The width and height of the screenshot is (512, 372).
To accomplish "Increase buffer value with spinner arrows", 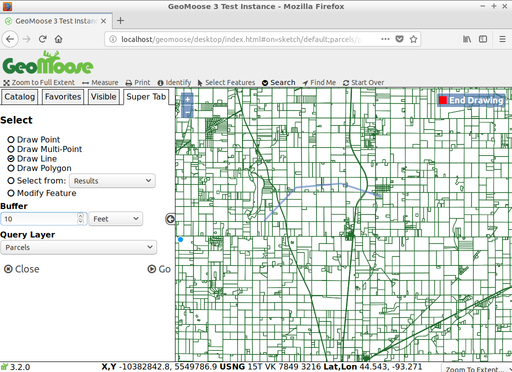I will [80, 216].
